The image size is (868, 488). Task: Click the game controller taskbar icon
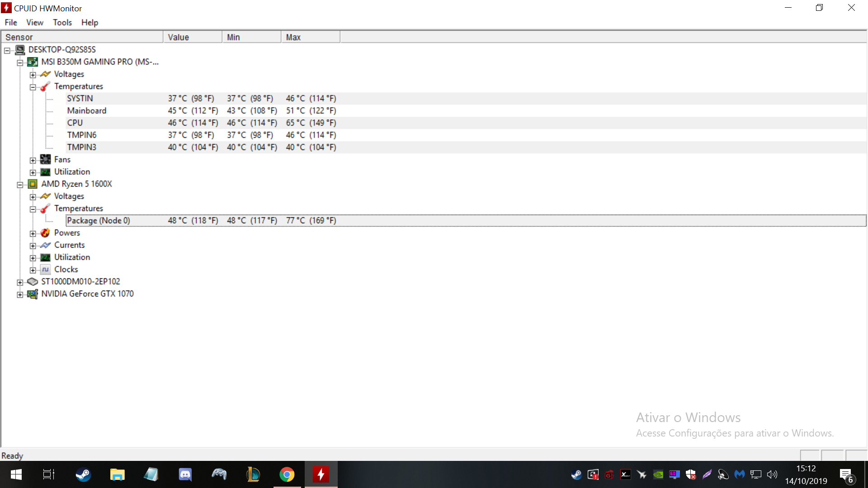pyautogui.click(x=219, y=474)
